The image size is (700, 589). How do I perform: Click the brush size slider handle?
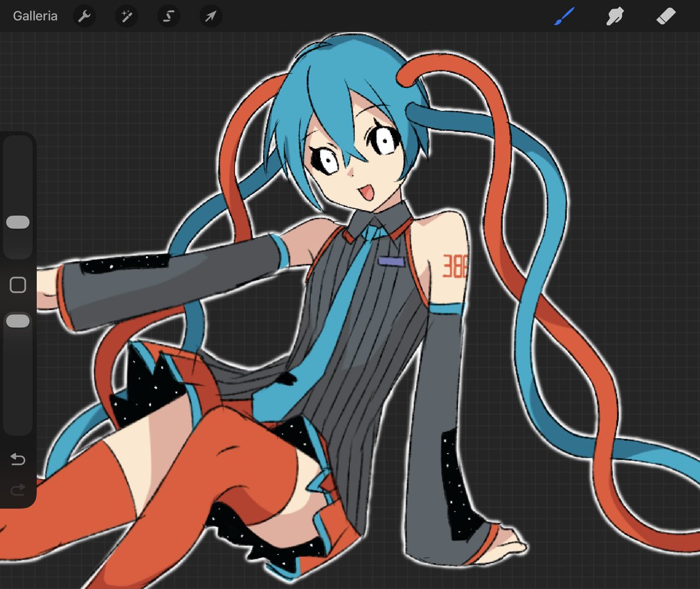click(17, 222)
